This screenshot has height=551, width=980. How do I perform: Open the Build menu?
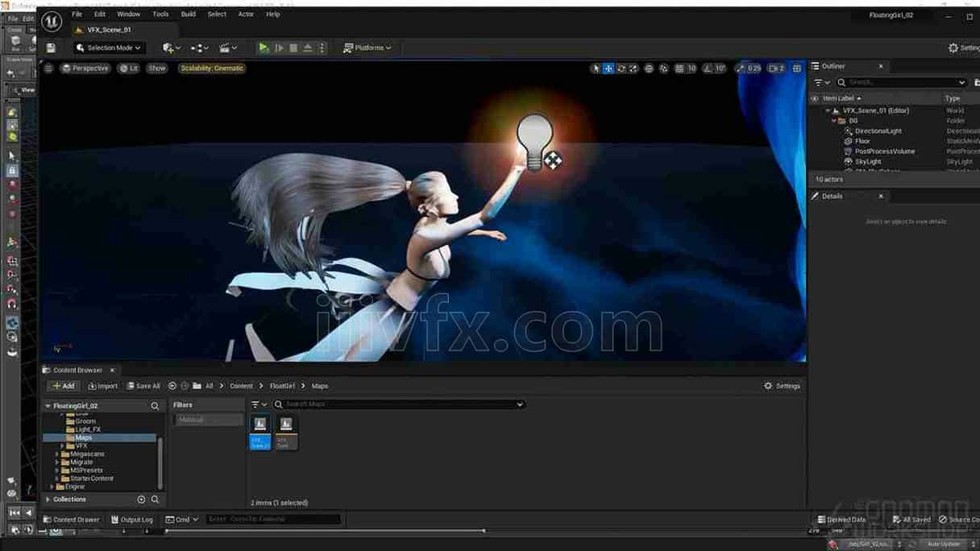(x=189, y=14)
